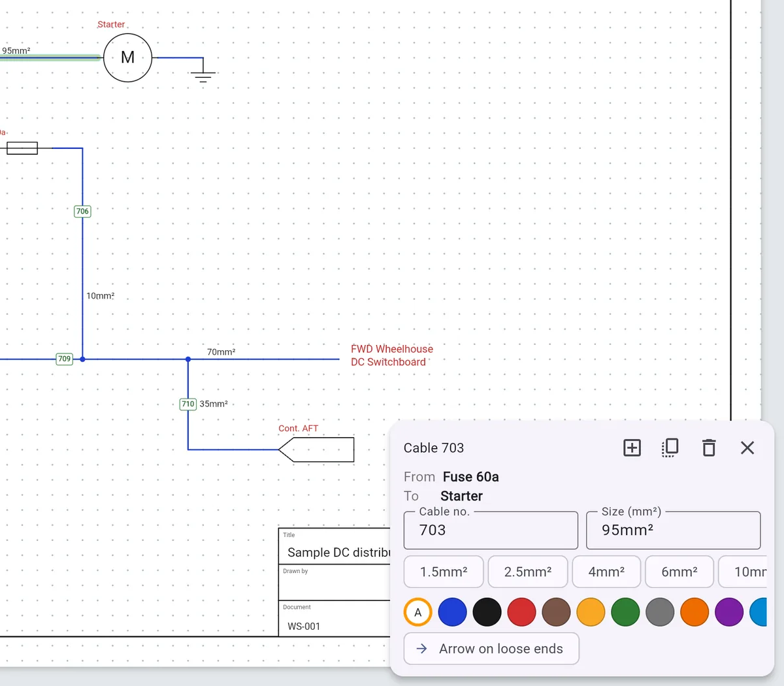
Task: Click the cable tag 709
Action: (x=64, y=359)
